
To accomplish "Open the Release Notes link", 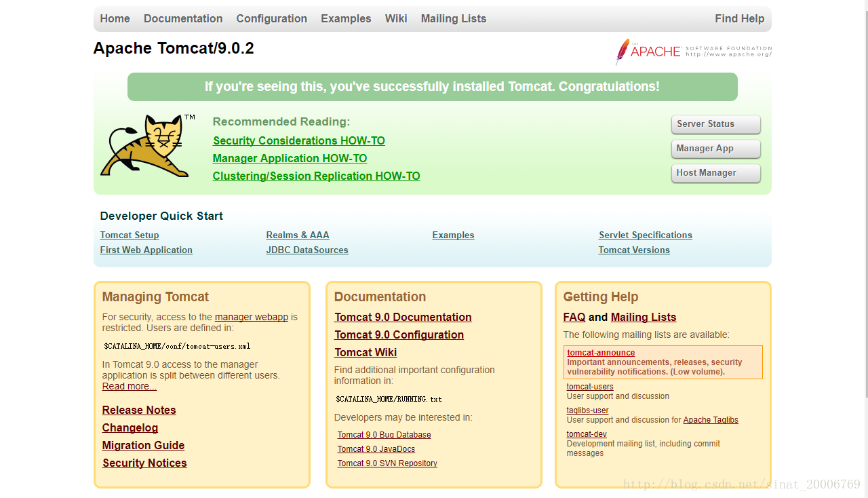I will pyautogui.click(x=139, y=410).
